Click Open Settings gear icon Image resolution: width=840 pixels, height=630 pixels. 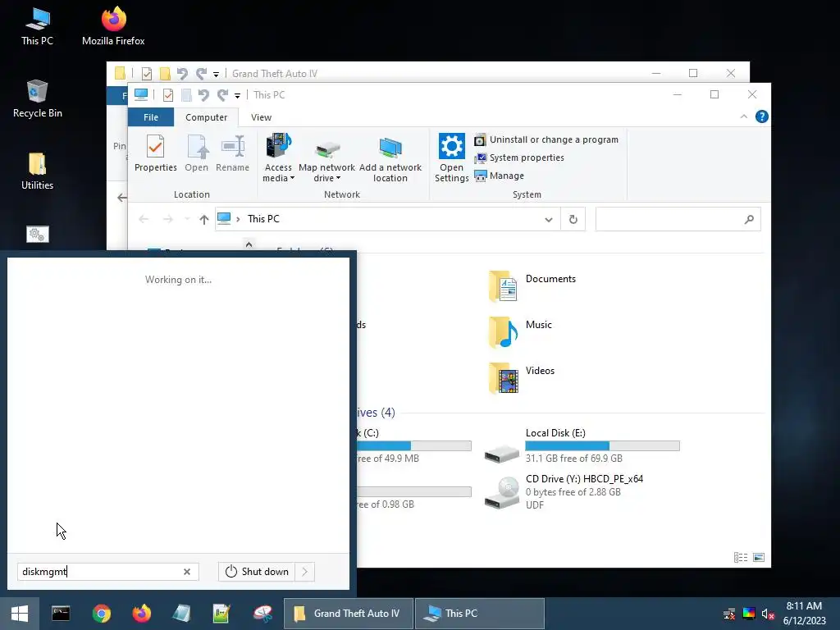(452, 146)
